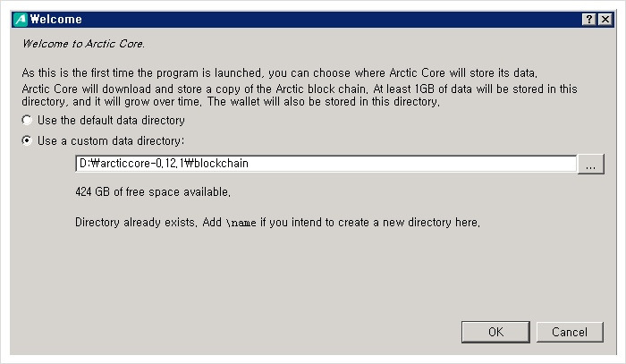Click the 'Use the default data directory' label
Image resolution: width=626 pixels, height=364 pixels.
pyautogui.click(x=111, y=120)
